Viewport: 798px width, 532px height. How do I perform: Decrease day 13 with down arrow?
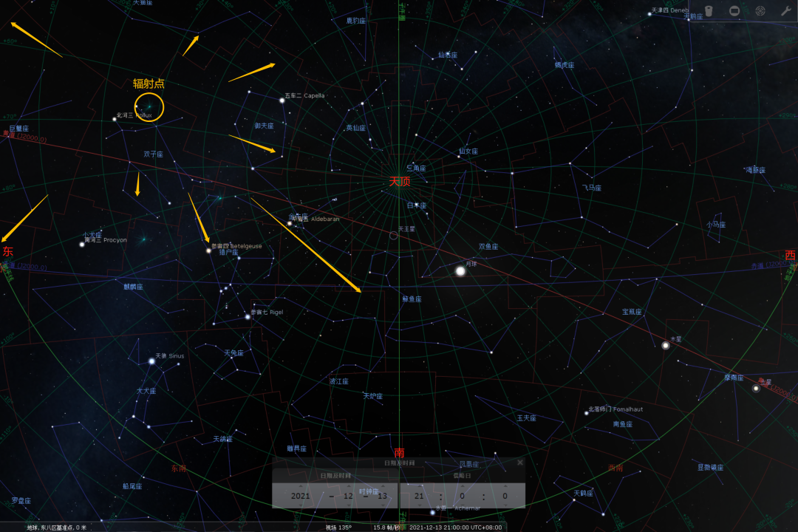(382, 505)
